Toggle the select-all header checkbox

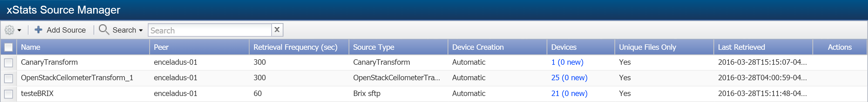pyautogui.click(x=8, y=47)
